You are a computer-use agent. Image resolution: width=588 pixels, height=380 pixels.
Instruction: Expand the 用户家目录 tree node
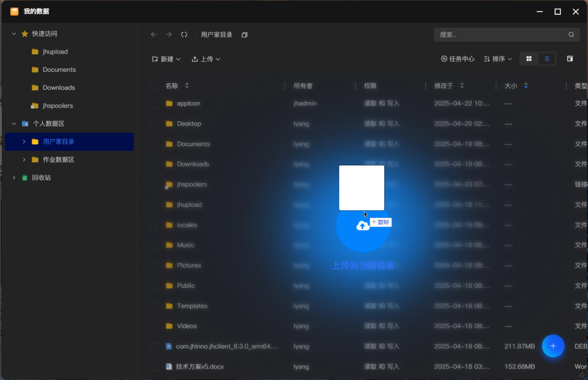(24, 142)
